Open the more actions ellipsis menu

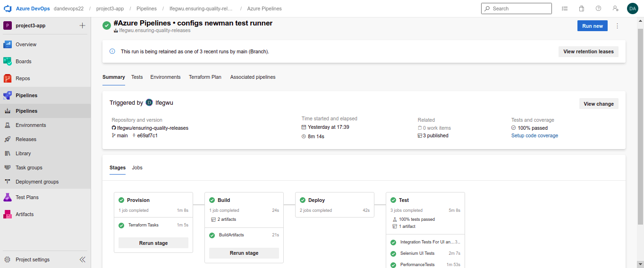pos(617,26)
